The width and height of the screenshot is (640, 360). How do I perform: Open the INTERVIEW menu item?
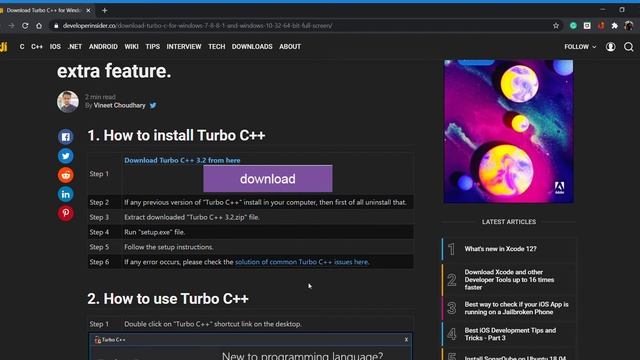184,47
